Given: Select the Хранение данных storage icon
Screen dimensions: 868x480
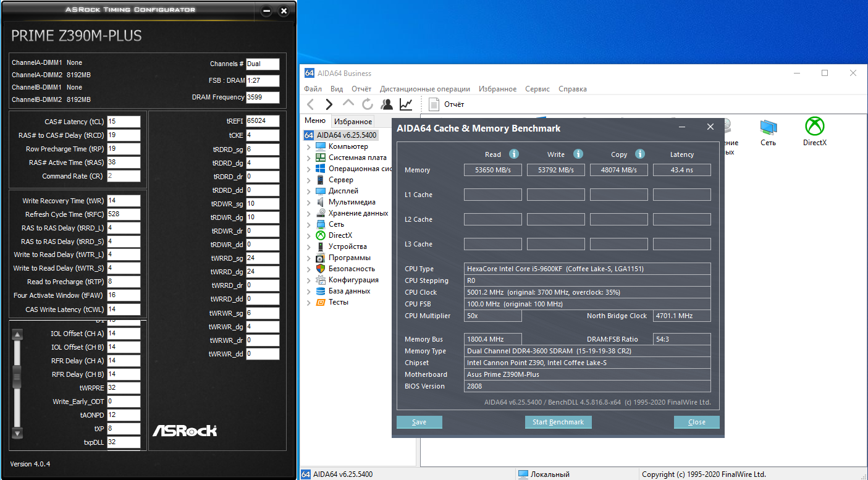Looking at the screenshot, I should [320, 213].
